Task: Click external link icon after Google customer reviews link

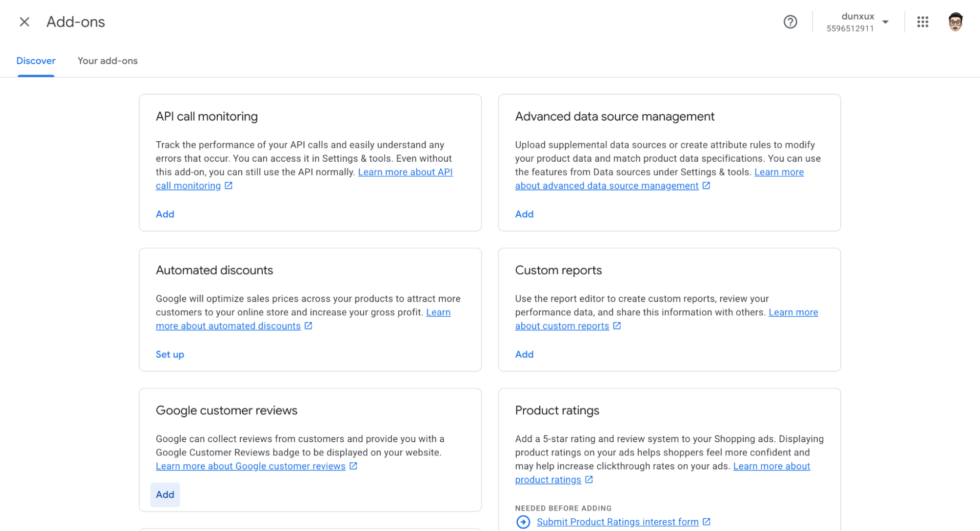Action: coord(353,466)
